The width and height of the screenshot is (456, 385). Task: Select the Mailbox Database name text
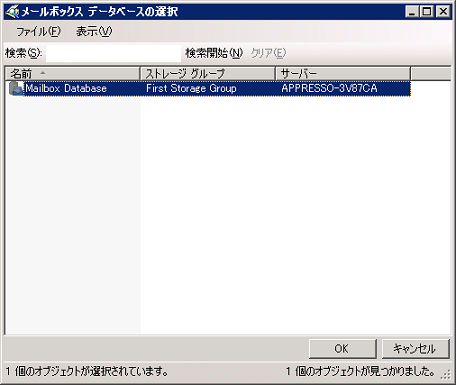(x=66, y=88)
